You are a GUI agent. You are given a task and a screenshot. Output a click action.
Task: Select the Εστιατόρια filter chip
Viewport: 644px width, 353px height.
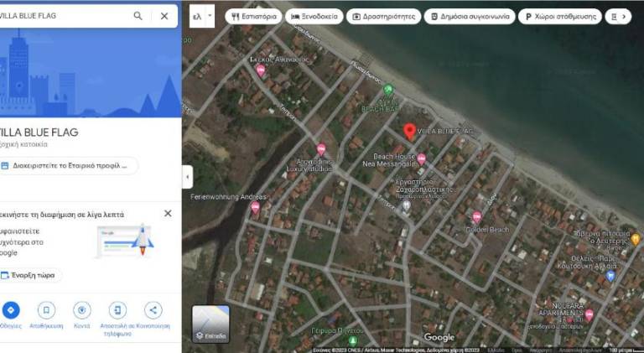point(253,17)
